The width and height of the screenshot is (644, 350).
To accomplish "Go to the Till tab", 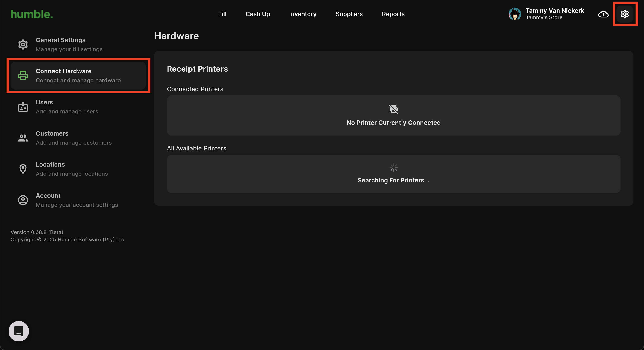I will pos(222,14).
